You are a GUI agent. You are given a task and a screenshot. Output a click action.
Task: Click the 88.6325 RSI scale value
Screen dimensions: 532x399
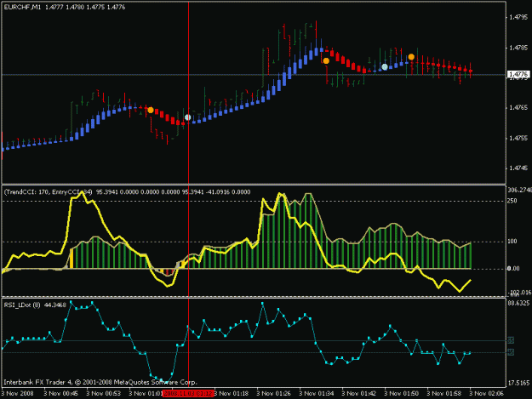518,303
